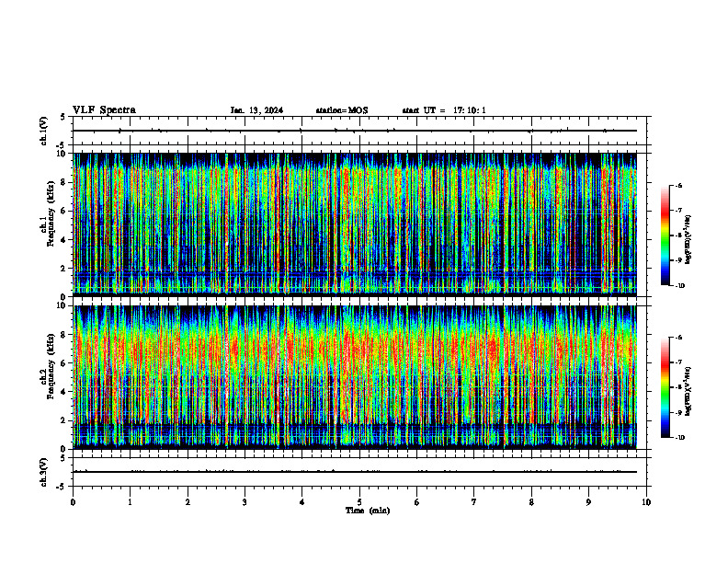
Task: Click the "7" tick on the time axis
Action: 474,502
